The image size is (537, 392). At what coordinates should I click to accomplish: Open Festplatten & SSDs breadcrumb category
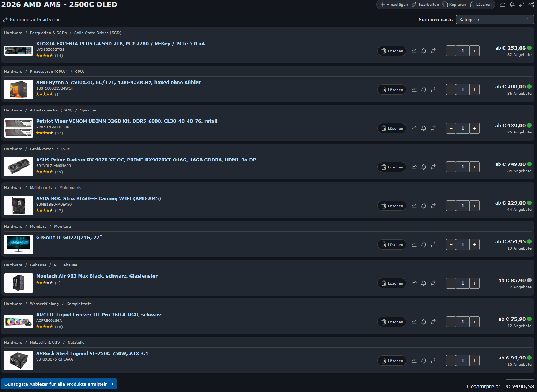(48, 33)
